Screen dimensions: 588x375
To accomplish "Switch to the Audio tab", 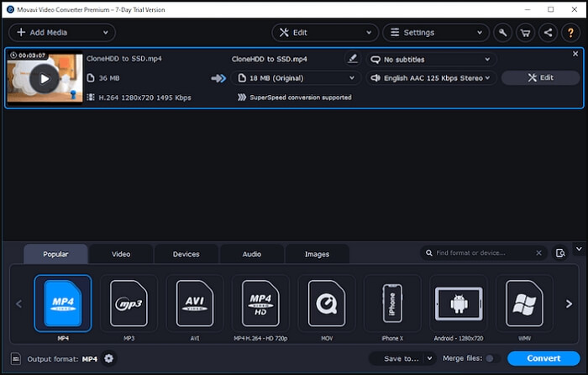I will [x=251, y=254].
